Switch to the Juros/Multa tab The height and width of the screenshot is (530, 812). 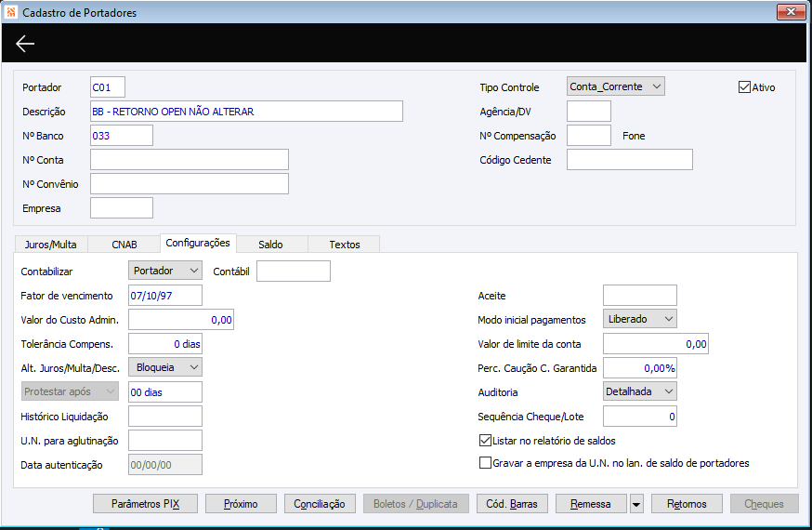51,245
